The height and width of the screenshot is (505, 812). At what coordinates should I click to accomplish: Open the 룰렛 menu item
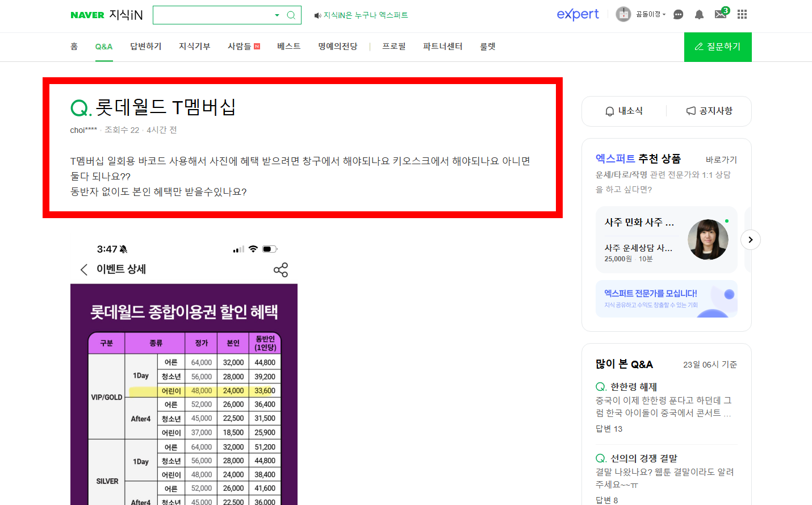point(488,47)
